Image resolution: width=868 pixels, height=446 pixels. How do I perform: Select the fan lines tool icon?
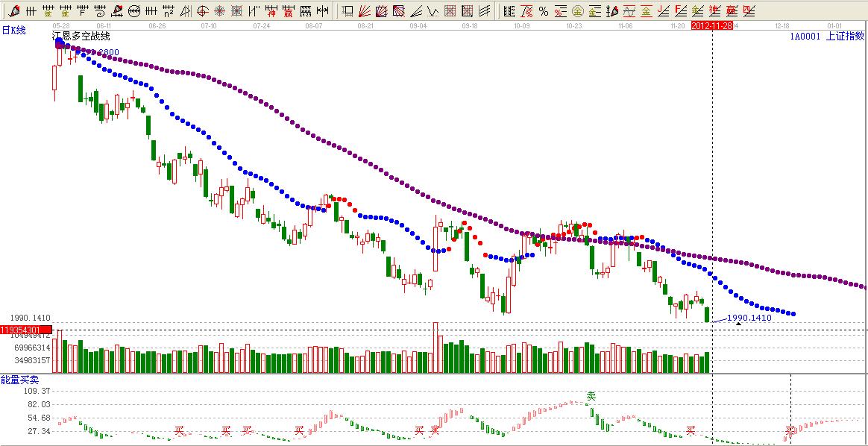365,11
